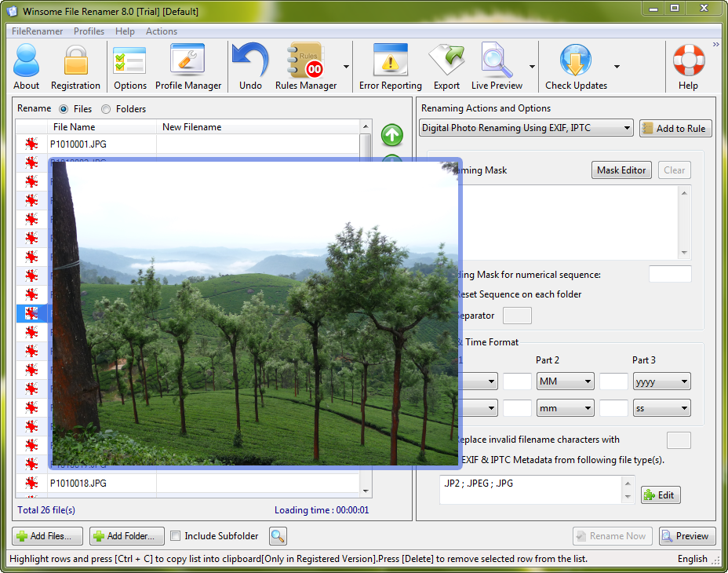The image size is (728, 573).
Task: Click the Rename Now button
Action: coord(613,536)
